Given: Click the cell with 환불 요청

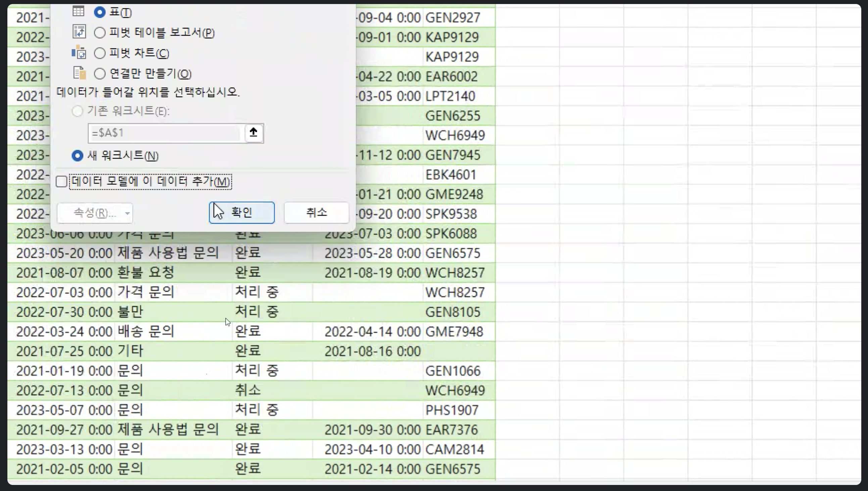Looking at the screenshot, I should pyautogui.click(x=146, y=272).
